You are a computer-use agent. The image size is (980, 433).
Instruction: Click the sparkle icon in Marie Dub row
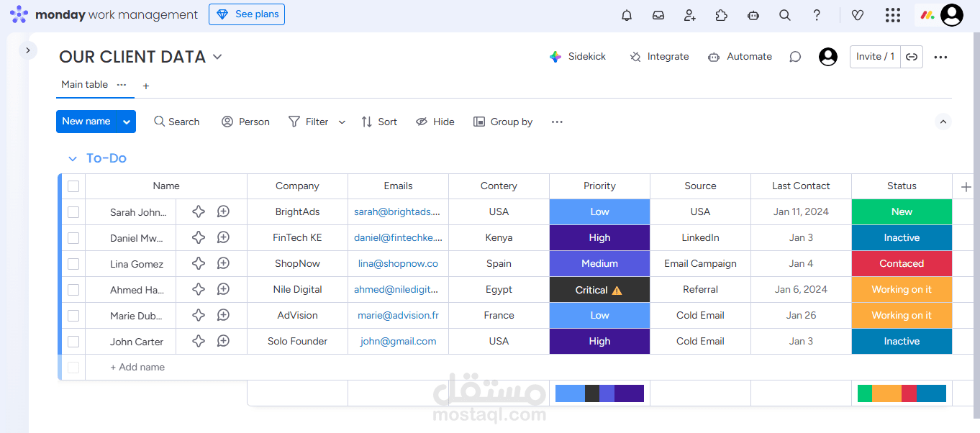click(x=199, y=315)
